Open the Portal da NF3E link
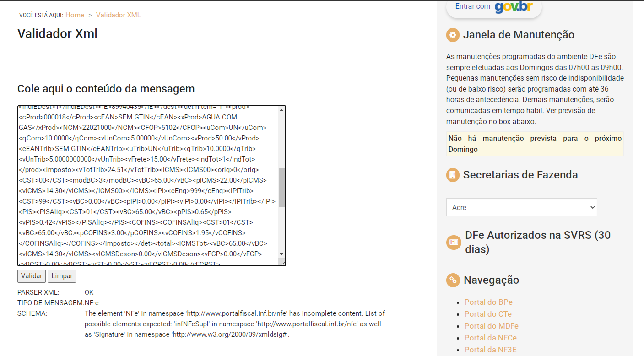The height and width of the screenshot is (356, 644). [491, 350]
